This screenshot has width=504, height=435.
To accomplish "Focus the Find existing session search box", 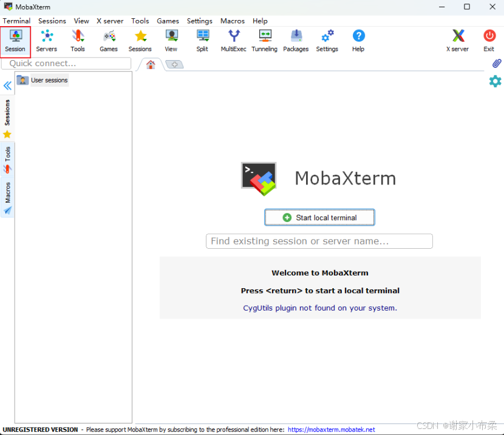I will click(319, 241).
